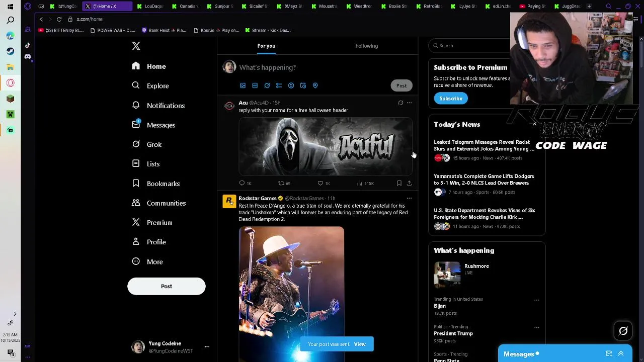This screenshot has width=644, height=362.
Task: Open Steam from the taskbar
Action: pyautogui.click(x=10, y=51)
